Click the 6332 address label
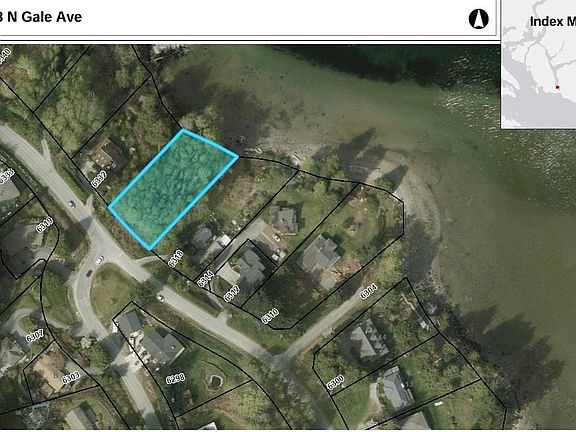576x432 pixels. pyautogui.click(x=99, y=179)
